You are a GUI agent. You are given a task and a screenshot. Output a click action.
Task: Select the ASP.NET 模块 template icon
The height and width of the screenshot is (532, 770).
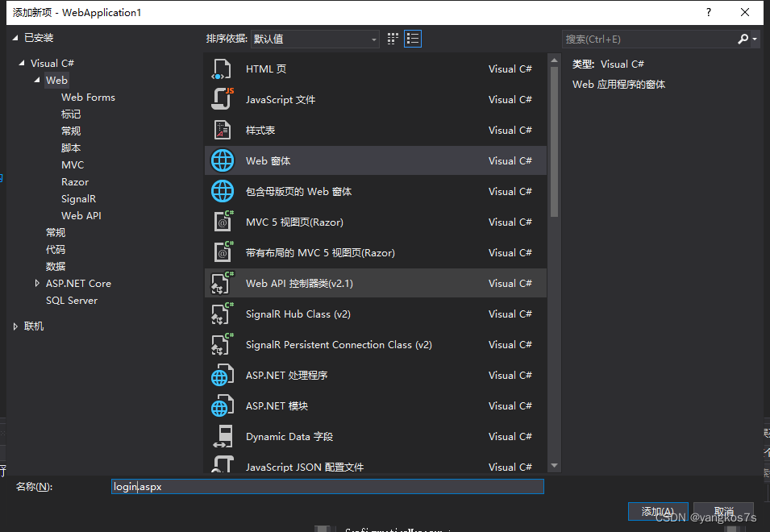click(x=222, y=405)
